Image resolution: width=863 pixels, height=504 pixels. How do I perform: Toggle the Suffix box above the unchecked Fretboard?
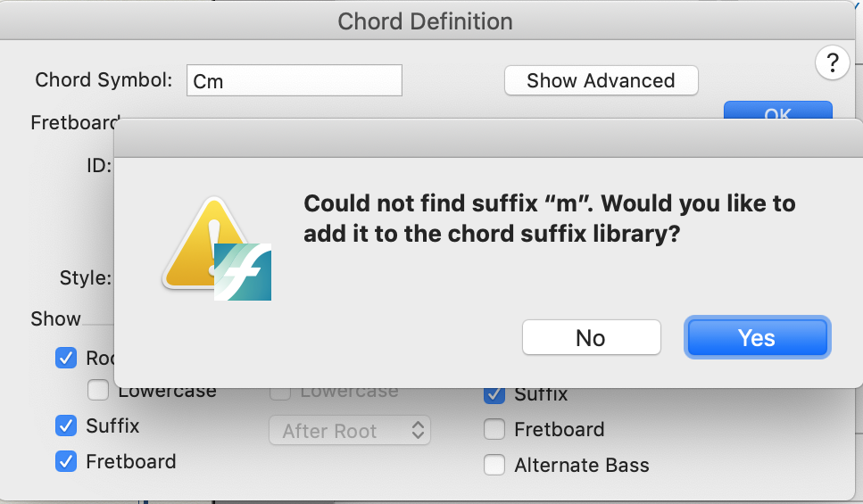tap(494, 393)
